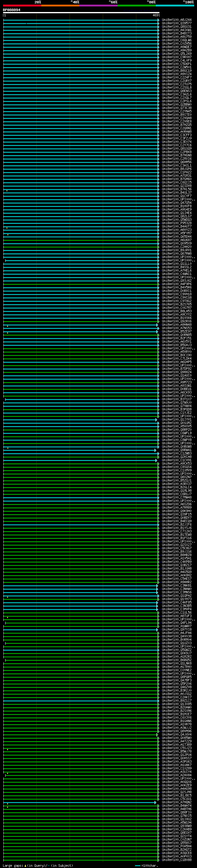The width and height of the screenshot is (197, 868).
Task: Select the UniRef100_Q21YT4 label
Action: point(176,836)
